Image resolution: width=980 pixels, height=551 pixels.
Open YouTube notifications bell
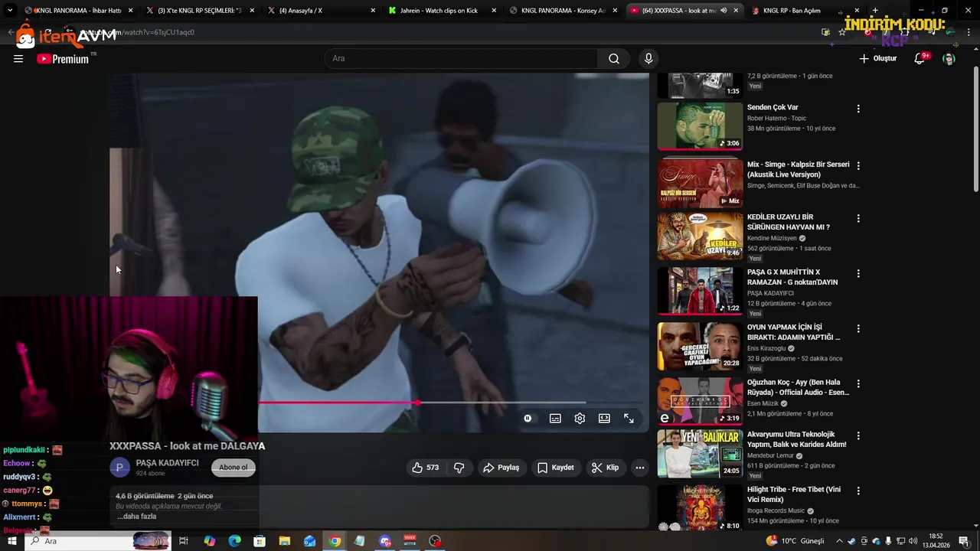click(920, 59)
